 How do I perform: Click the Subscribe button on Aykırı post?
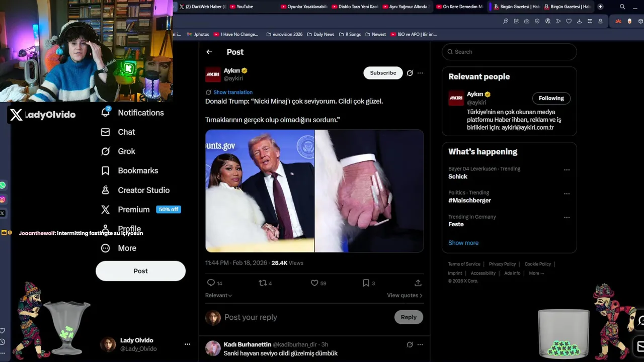(383, 73)
